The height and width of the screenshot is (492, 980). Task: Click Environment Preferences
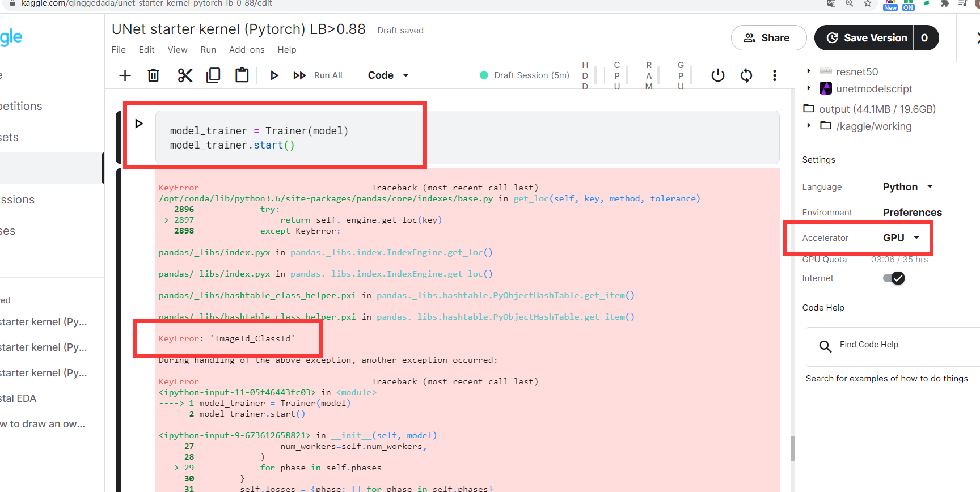(x=912, y=213)
